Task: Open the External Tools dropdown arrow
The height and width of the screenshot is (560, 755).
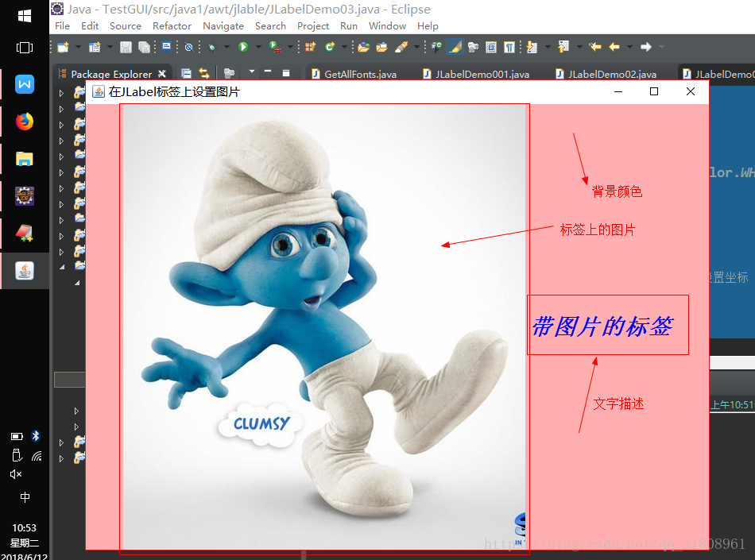Action: 290,47
